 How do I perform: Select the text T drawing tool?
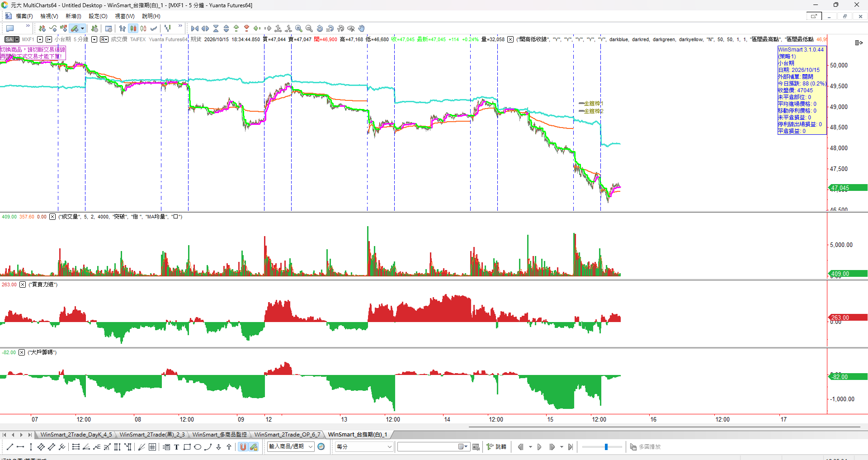pos(176,447)
